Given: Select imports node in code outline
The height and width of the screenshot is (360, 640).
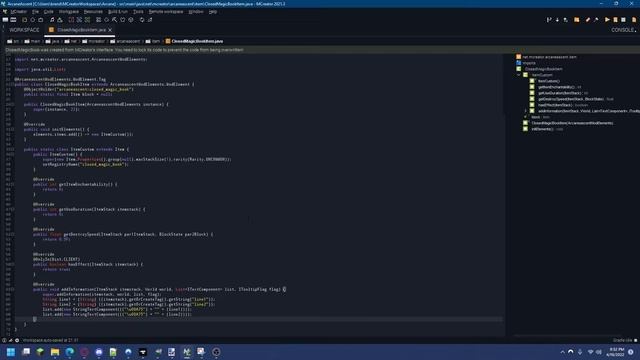Looking at the screenshot, I should point(526,63).
